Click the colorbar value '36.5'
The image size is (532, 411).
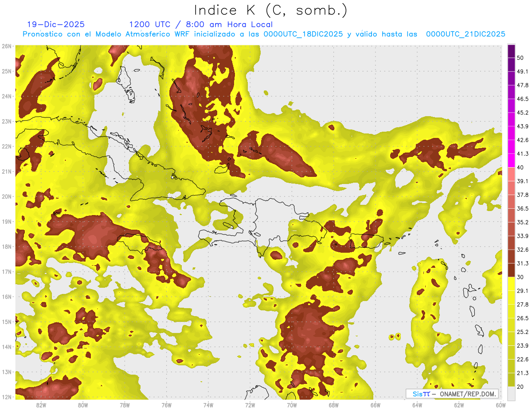pyautogui.click(x=522, y=208)
